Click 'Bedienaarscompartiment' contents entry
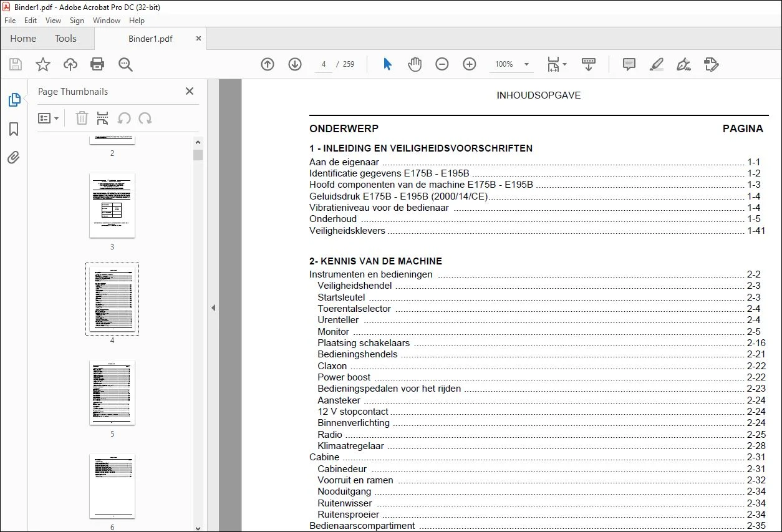 point(362,526)
